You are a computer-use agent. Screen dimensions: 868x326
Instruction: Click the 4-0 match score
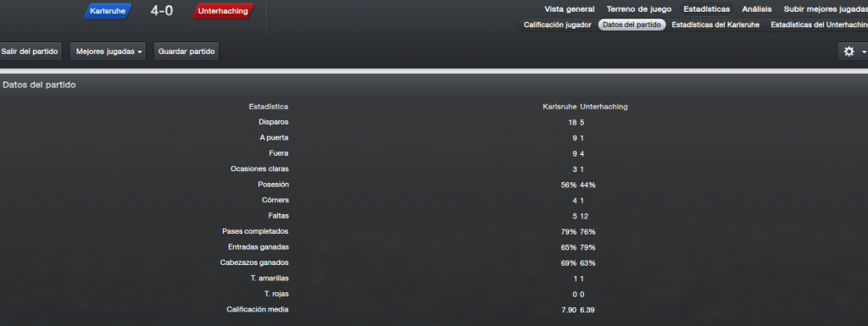point(162,10)
